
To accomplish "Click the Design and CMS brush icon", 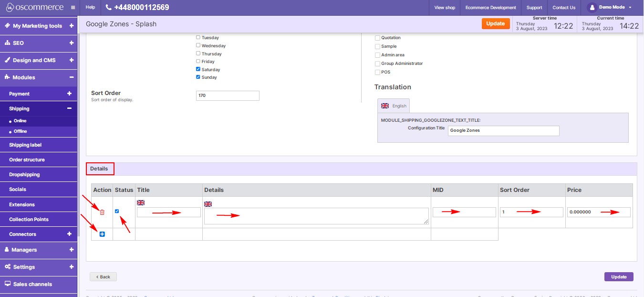I will 7,60.
